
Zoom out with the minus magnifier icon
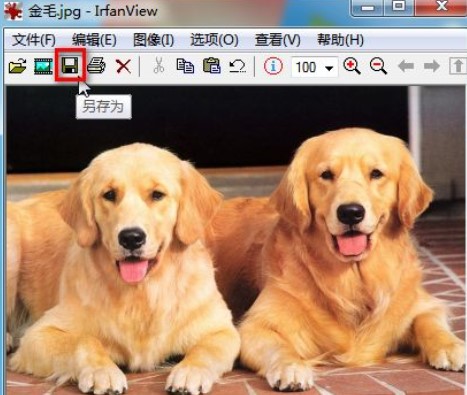(378, 66)
